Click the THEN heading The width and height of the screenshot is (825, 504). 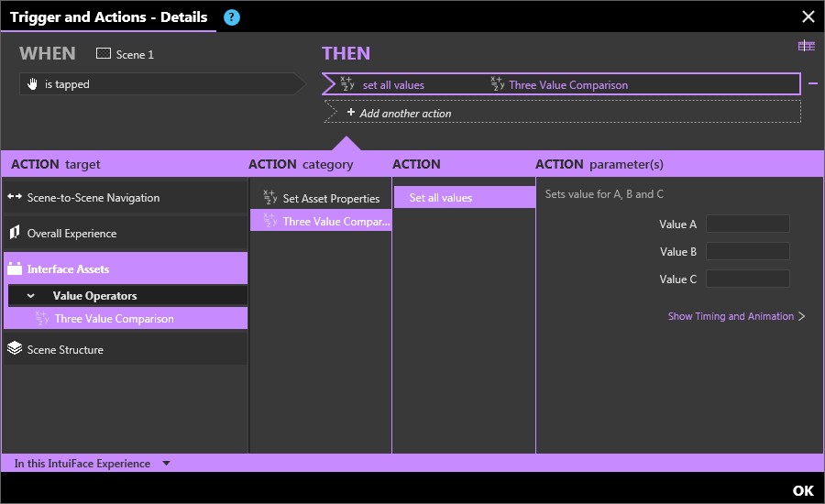coord(346,53)
